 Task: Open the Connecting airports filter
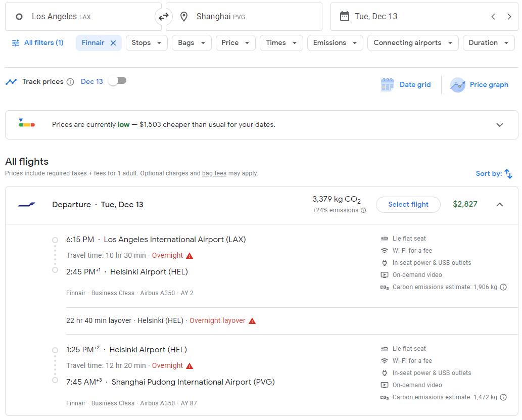[412, 43]
